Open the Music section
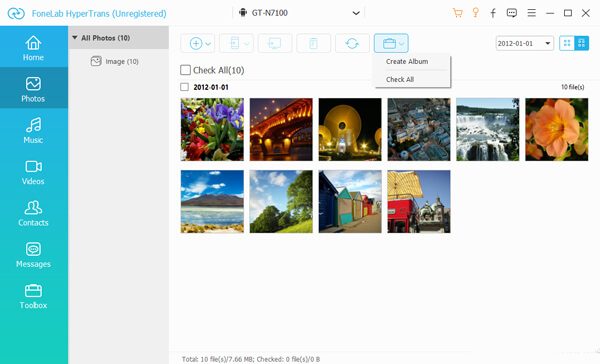The image size is (600, 364). pos(34,130)
